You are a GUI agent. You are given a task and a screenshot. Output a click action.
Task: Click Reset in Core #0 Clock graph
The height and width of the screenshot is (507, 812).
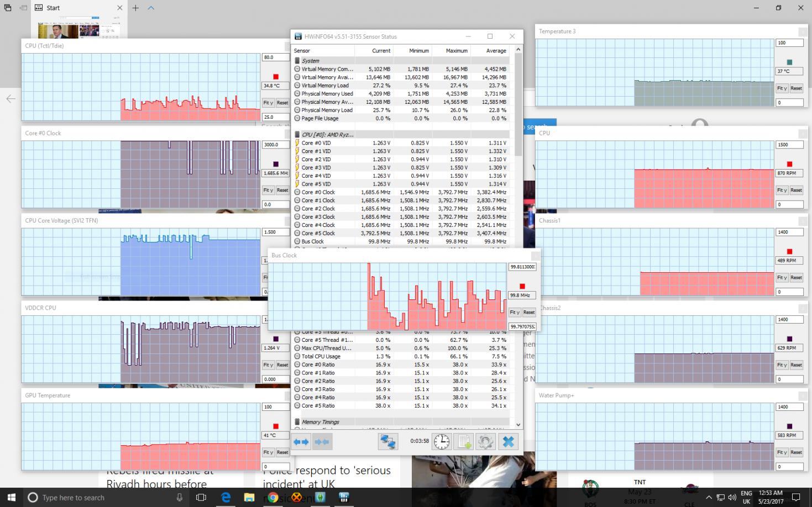[282, 190]
